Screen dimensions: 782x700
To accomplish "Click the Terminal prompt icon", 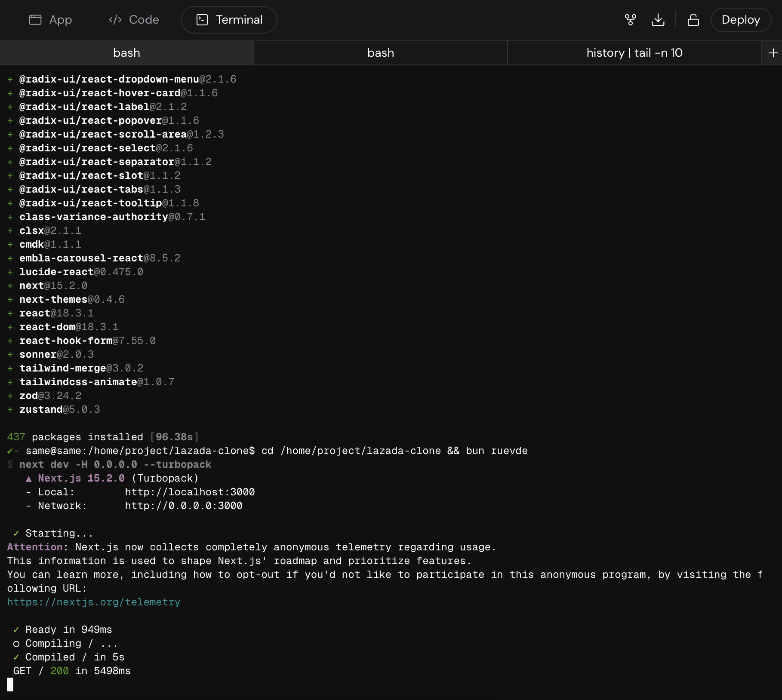I will (203, 20).
